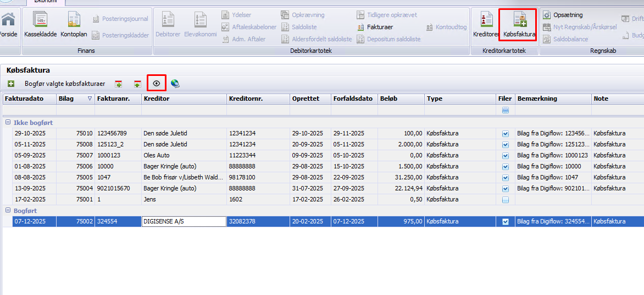Viewport: 644px width, 295px height.
Task: Select the Jens kreditor cell
Action: coord(184,200)
